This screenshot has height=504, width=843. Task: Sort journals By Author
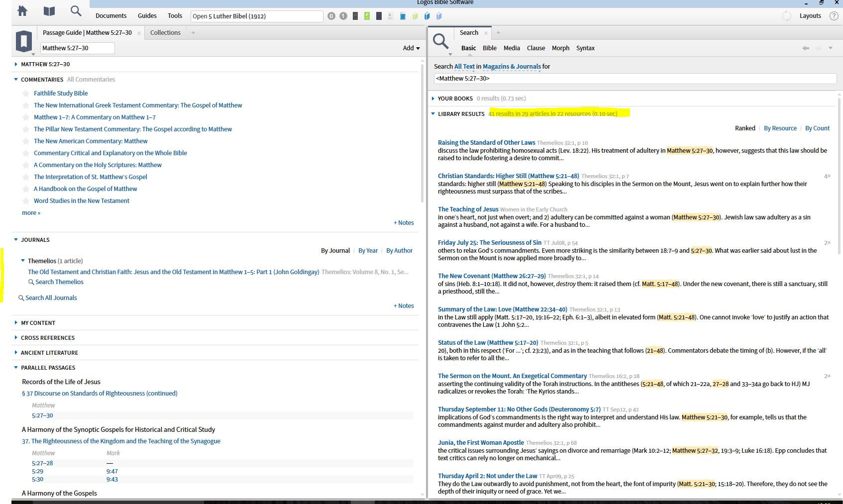click(400, 251)
